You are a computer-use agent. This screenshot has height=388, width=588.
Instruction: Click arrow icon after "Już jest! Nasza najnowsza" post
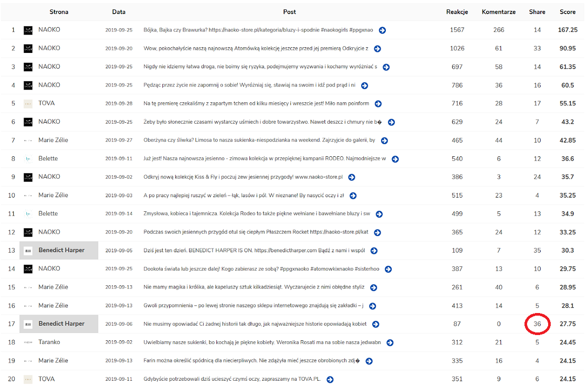point(395,159)
